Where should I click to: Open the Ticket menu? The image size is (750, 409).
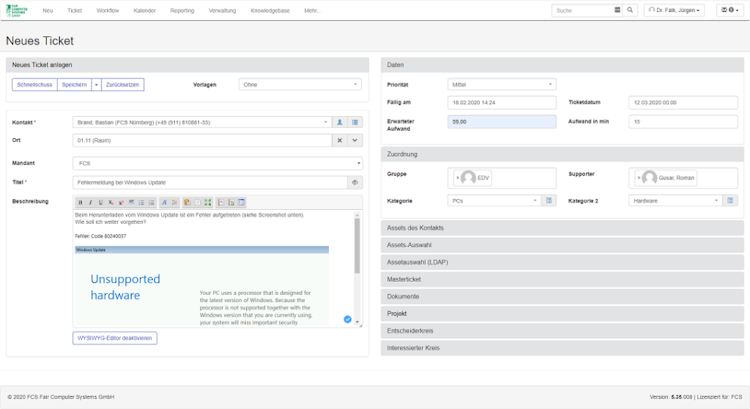[x=75, y=11]
